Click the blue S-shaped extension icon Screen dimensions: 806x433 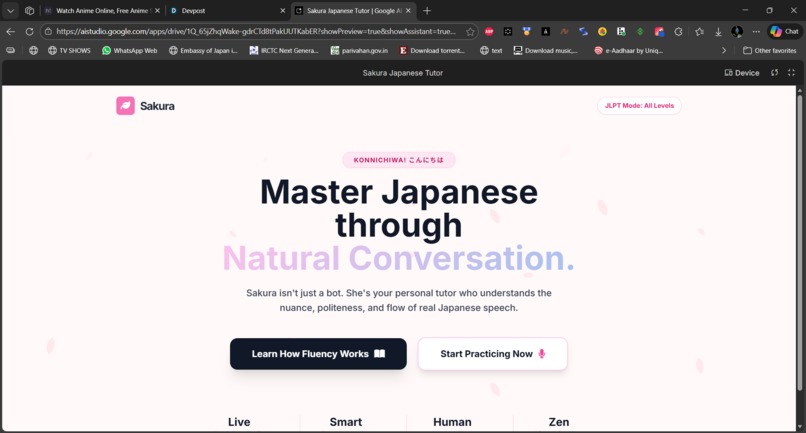pyautogui.click(x=583, y=31)
